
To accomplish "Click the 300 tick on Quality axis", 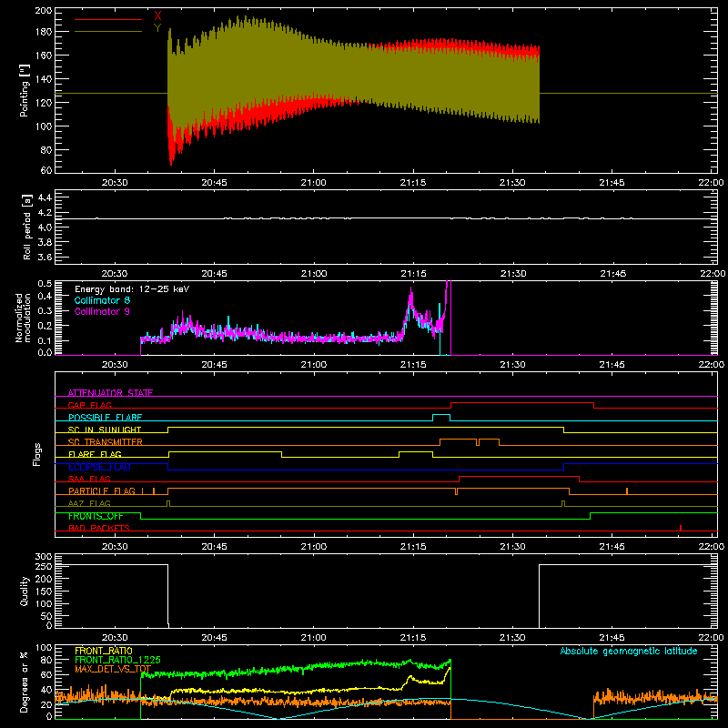I will coord(44,556).
